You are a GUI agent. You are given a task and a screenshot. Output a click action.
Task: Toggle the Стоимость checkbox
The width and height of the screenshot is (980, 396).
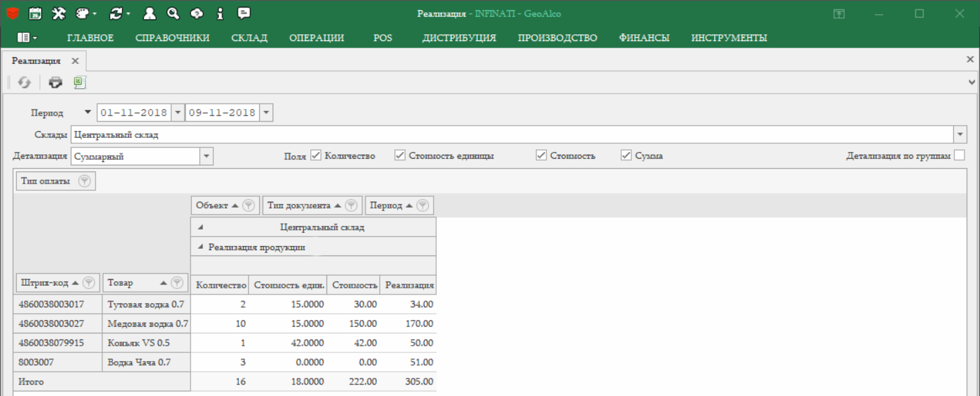(x=541, y=155)
